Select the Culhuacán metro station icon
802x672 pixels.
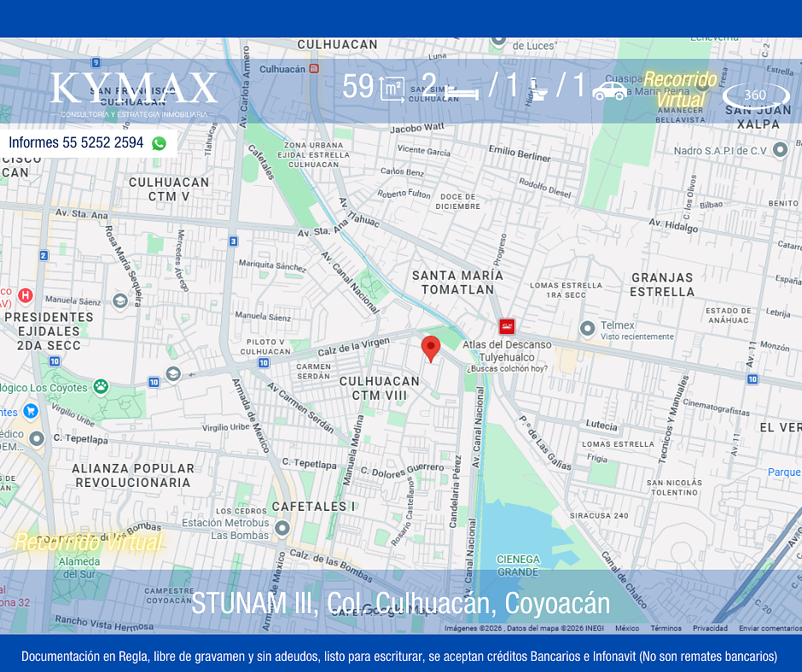click(x=314, y=68)
